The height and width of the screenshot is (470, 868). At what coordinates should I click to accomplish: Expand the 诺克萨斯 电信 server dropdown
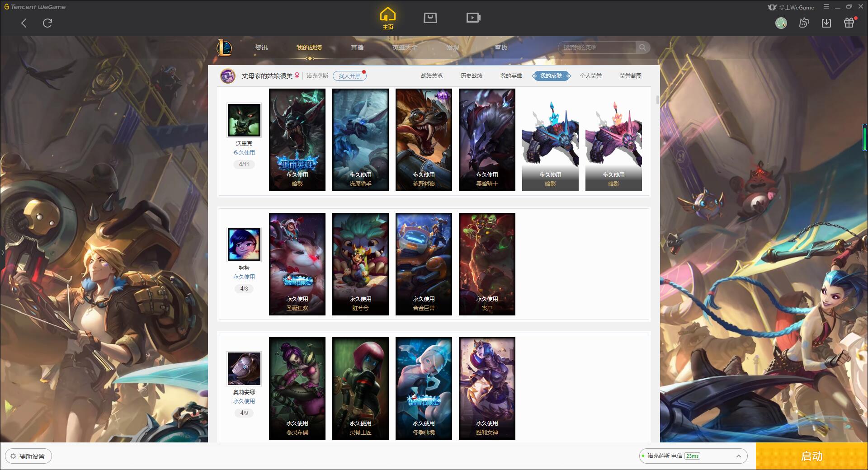(x=693, y=456)
